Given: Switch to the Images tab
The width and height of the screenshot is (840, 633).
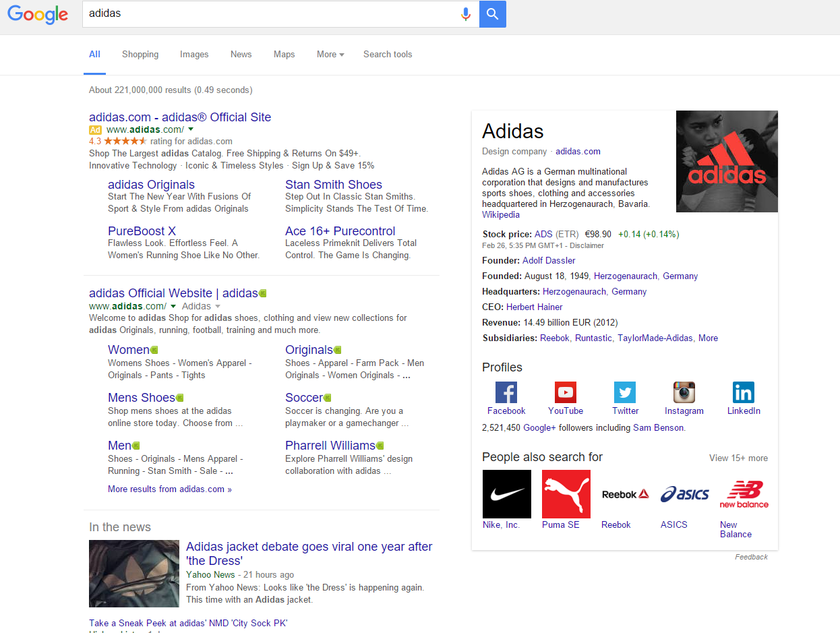Looking at the screenshot, I should click(x=194, y=55).
